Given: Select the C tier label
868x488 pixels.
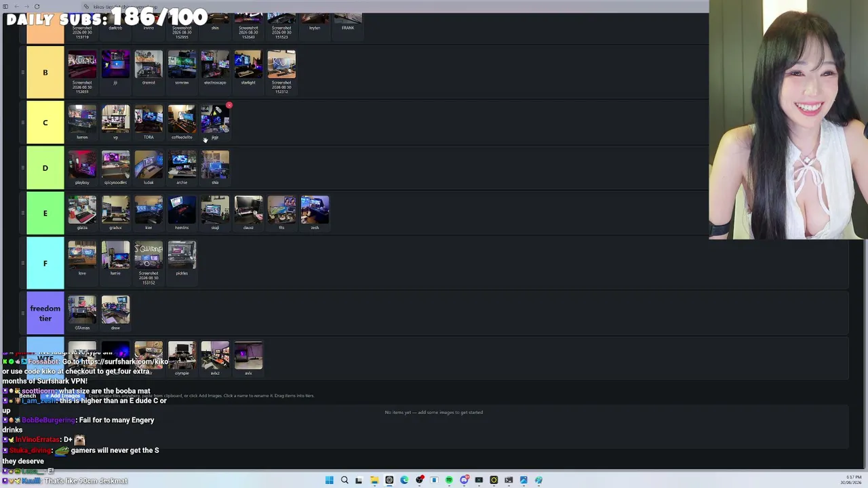Looking at the screenshot, I should pyautogui.click(x=45, y=123).
